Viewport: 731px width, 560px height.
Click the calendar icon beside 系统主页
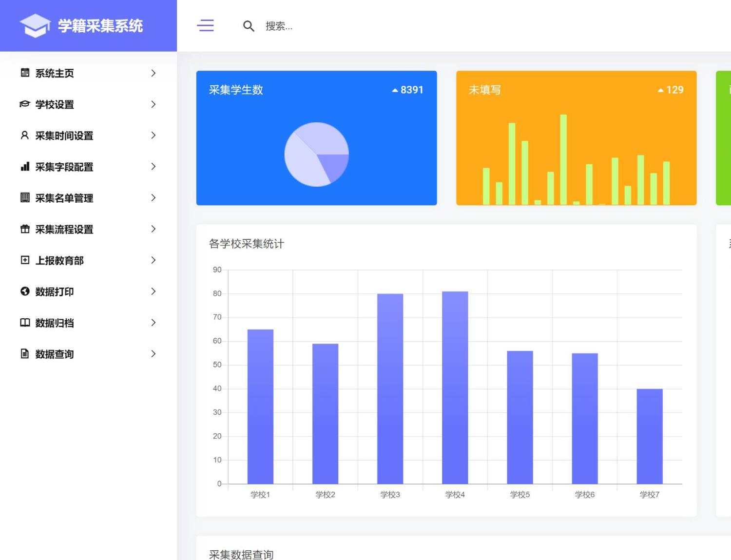[x=25, y=73]
